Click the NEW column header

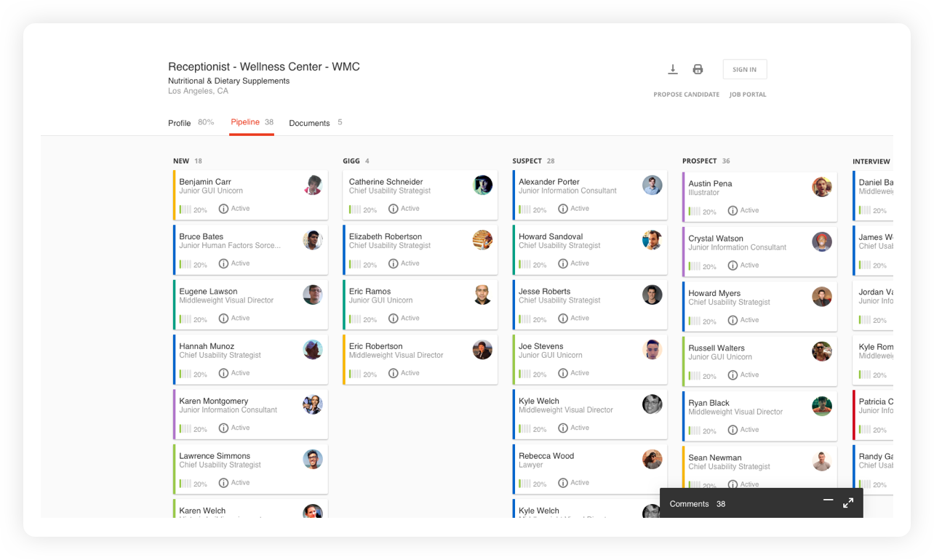pos(181,161)
